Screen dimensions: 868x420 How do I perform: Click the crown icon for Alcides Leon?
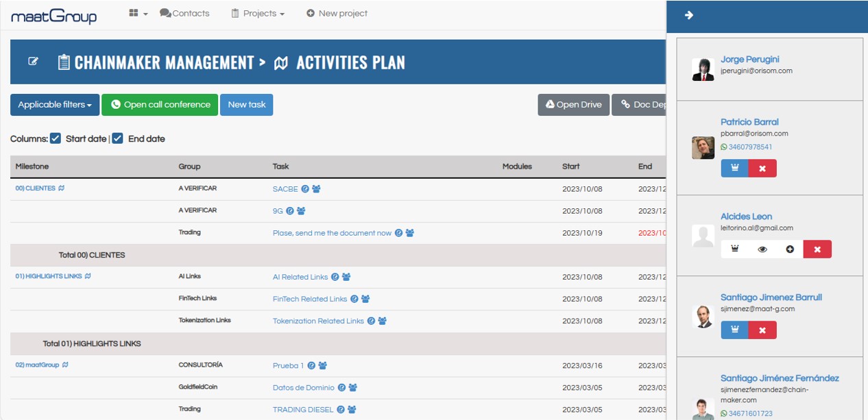point(735,249)
